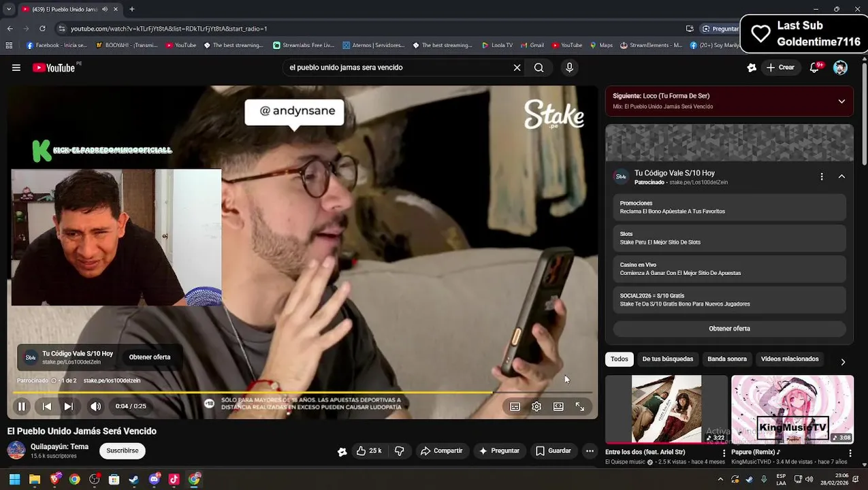Screen dimensions: 868x490
Task: Open options for Entre los dos video
Action: [x=724, y=453]
